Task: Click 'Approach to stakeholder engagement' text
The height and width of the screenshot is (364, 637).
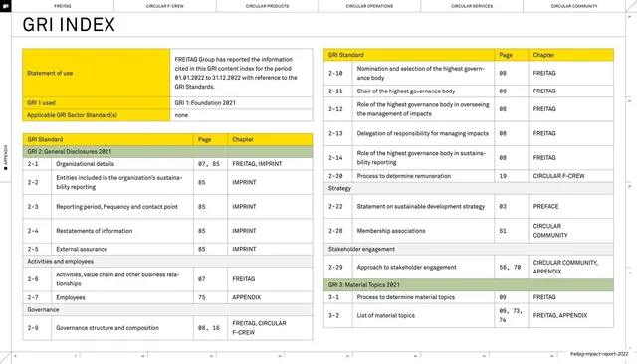Action: coord(406,267)
